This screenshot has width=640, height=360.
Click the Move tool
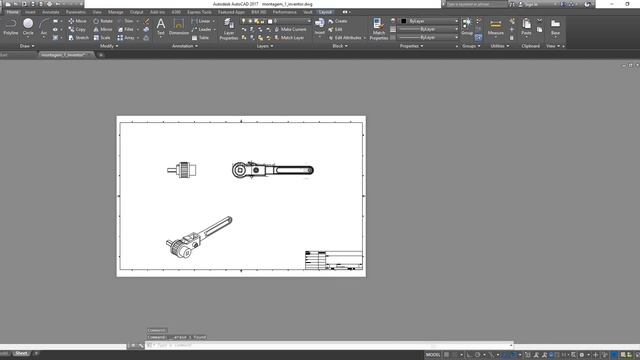77,21
